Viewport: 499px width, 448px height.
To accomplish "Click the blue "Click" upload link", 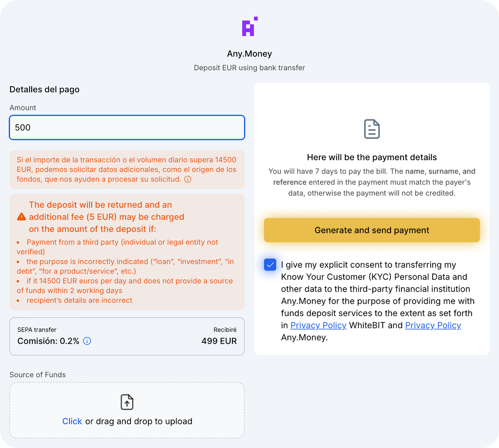I will point(72,421).
